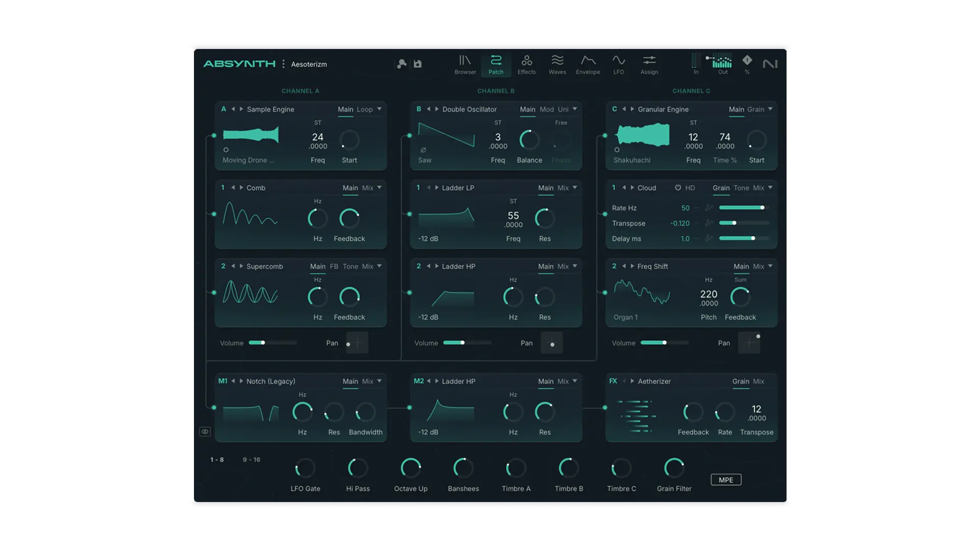The image size is (980, 551).
Task: Click the randomize patch icon next to ABSYNTH
Action: tap(402, 64)
